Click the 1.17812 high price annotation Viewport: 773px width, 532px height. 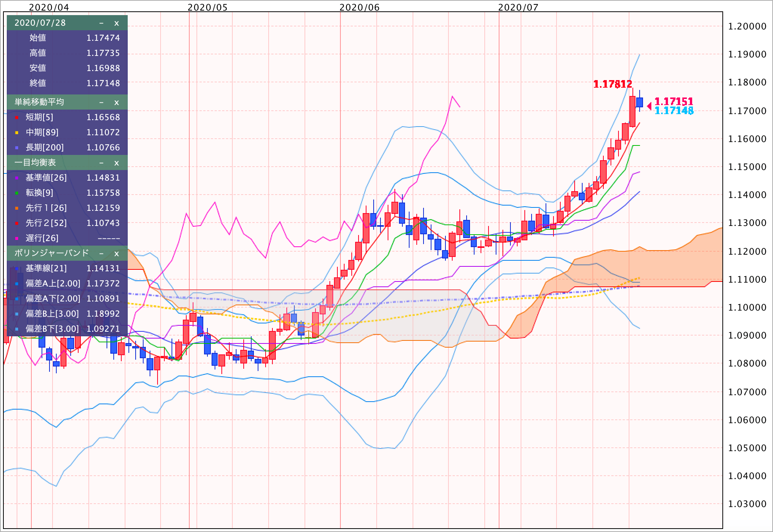pyautogui.click(x=613, y=84)
